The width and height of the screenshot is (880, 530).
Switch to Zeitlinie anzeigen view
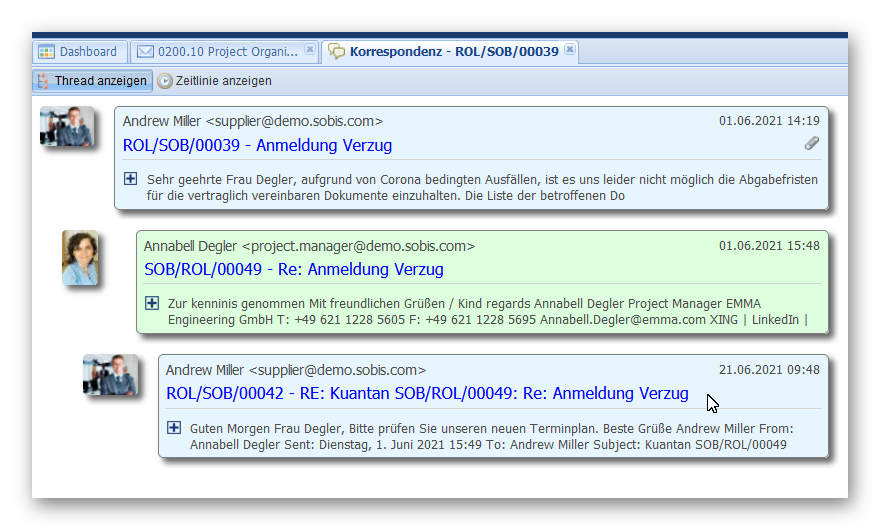[214, 81]
